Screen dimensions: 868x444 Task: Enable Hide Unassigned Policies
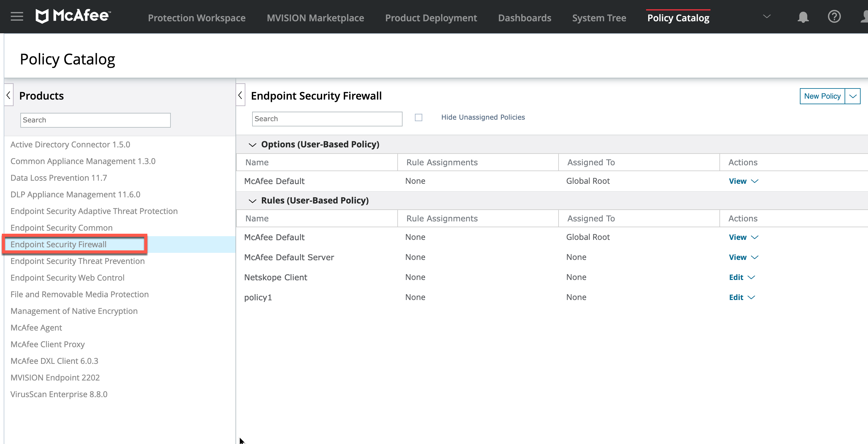(x=419, y=117)
